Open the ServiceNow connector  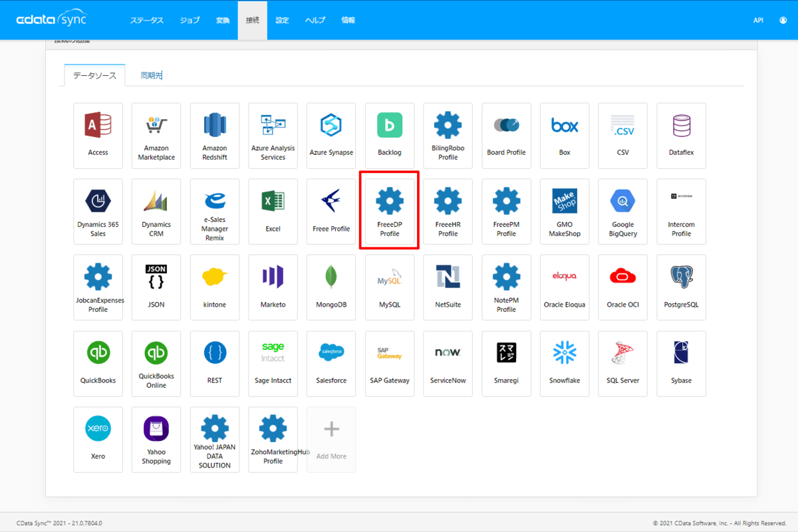click(x=448, y=364)
